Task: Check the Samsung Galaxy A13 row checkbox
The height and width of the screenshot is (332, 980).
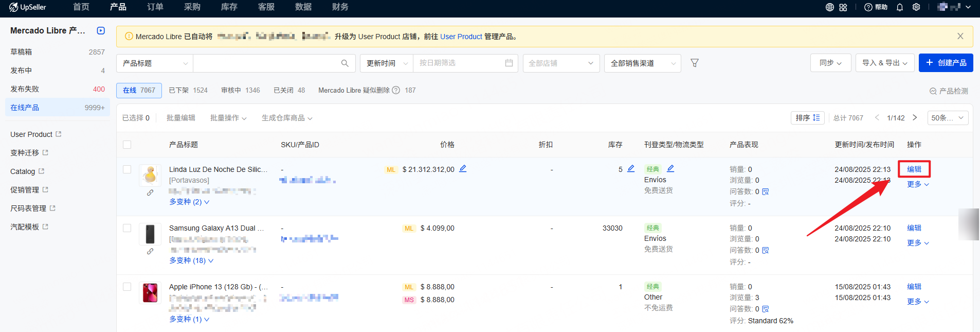Action: [x=127, y=228]
